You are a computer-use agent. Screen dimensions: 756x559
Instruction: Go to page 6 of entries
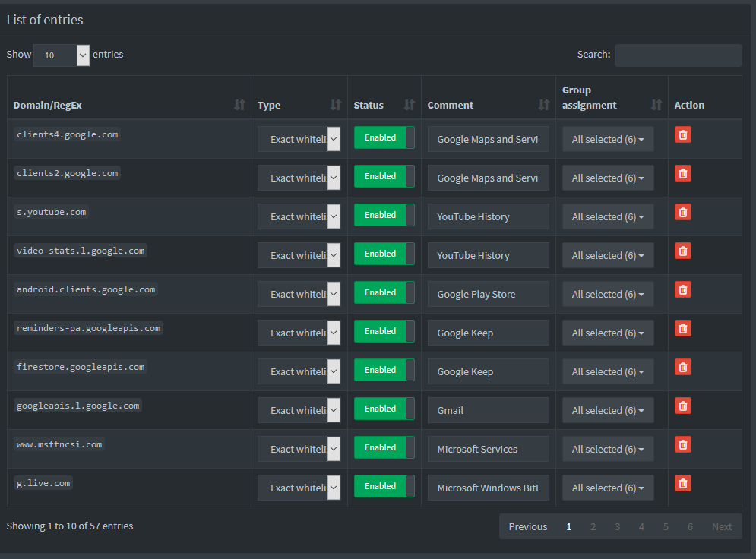point(690,526)
